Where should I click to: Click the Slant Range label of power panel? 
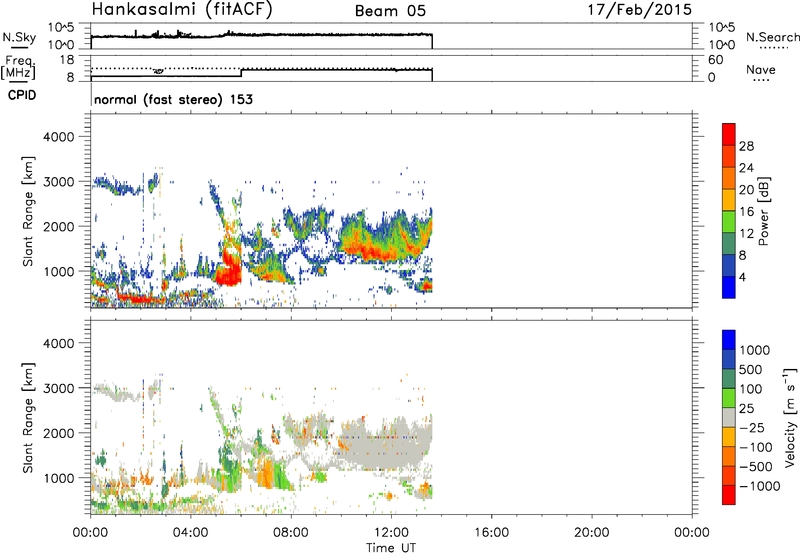coord(29,211)
